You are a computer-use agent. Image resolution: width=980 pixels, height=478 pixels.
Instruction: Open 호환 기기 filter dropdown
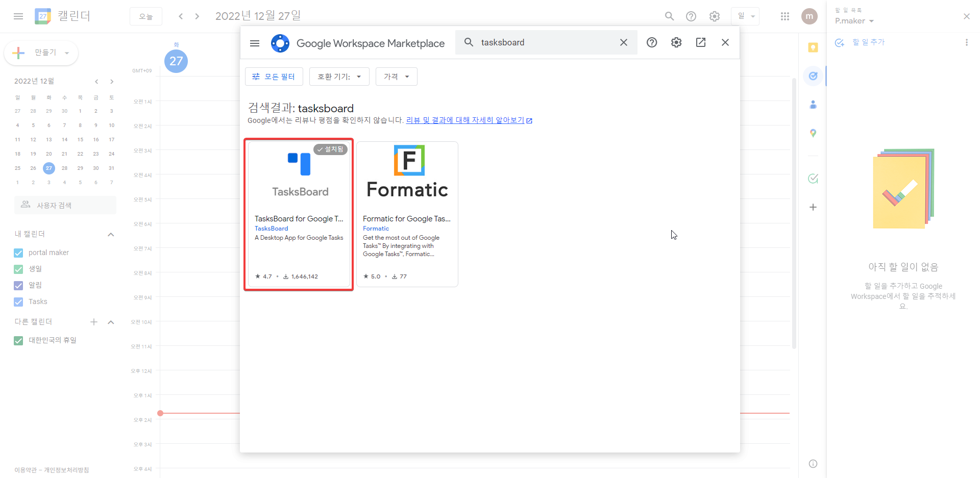pyautogui.click(x=339, y=77)
